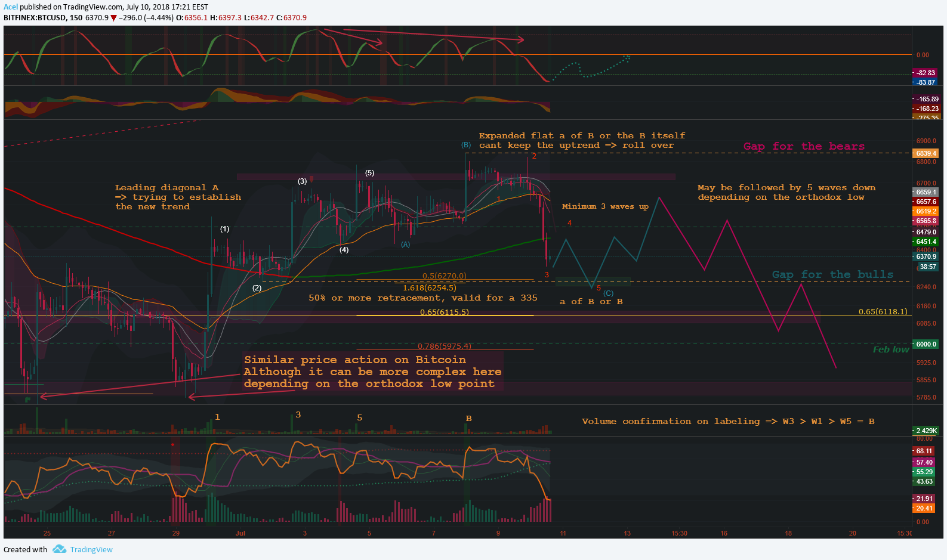Viewport: 947px width, 560px height.
Task: Select the -168.23 red indicator label
Action: [x=927, y=109]
